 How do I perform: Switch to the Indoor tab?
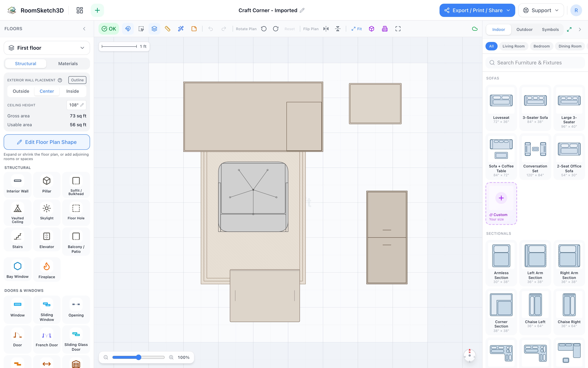point(499,29)
